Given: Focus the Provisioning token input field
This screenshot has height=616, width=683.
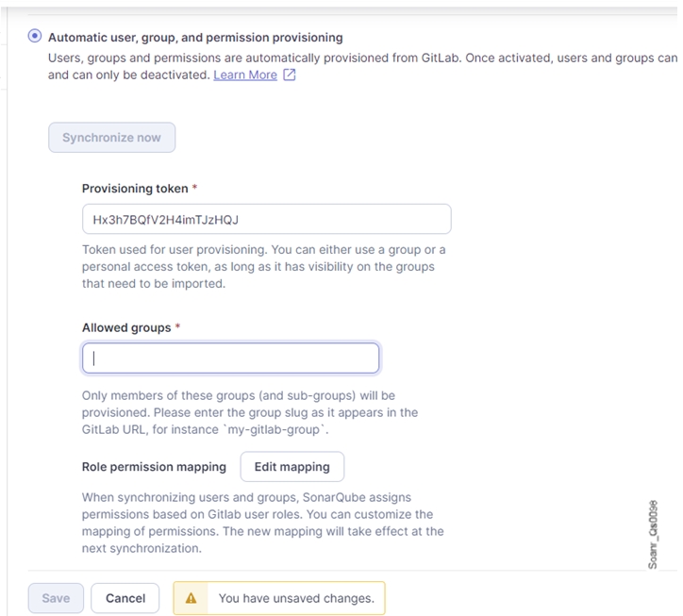Looking at the screenshot, I should tap(266, 219).
